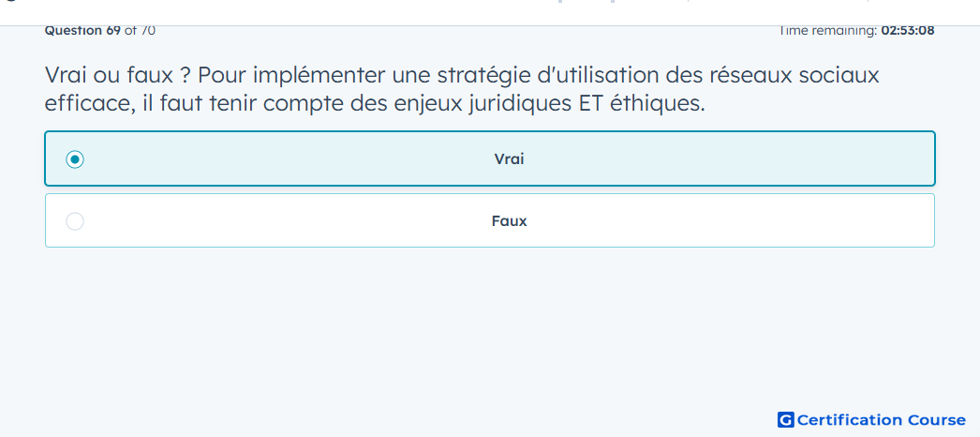Click the Vrai answer label text
This screenshot has width=980, height=437.
click(x=509, y=159)
